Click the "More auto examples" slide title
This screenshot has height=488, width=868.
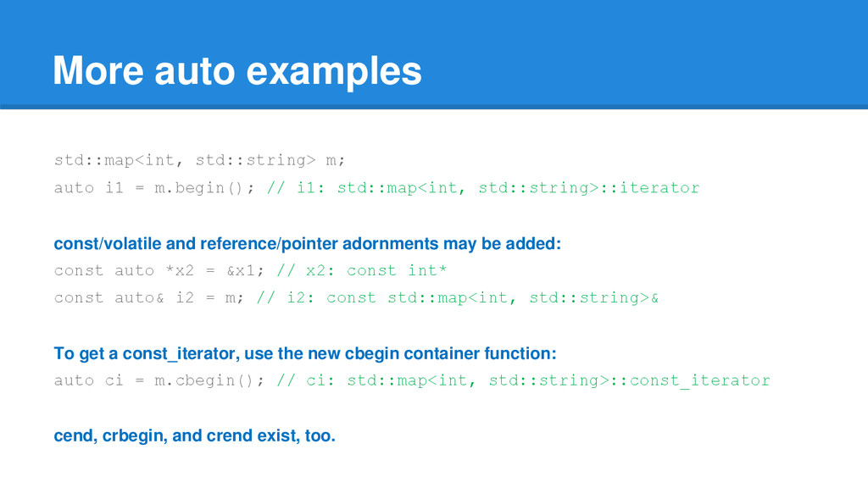coord(236,71)
